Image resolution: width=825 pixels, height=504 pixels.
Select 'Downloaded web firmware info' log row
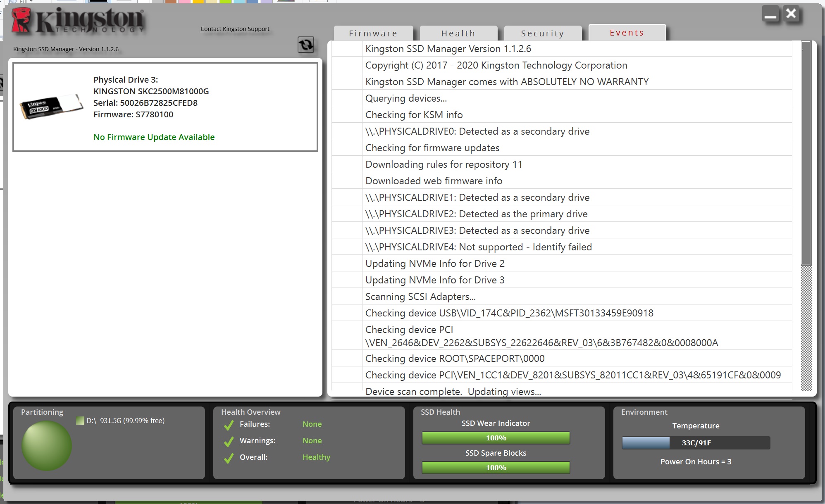tap(562, 181)
